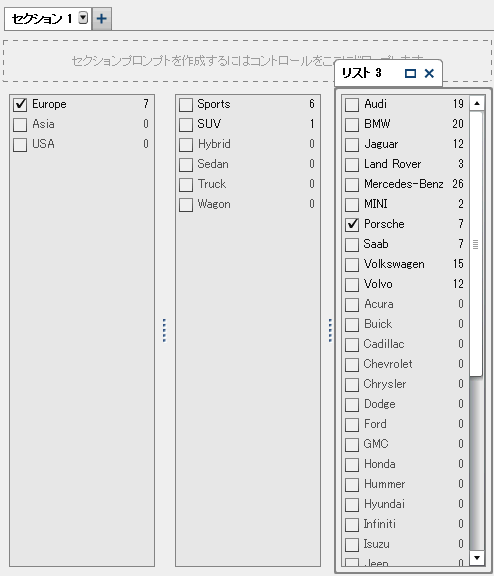The height and width of the screenshot is (577, 494).
Task: Click the list scrollbar up arrow
Action: 477,103
